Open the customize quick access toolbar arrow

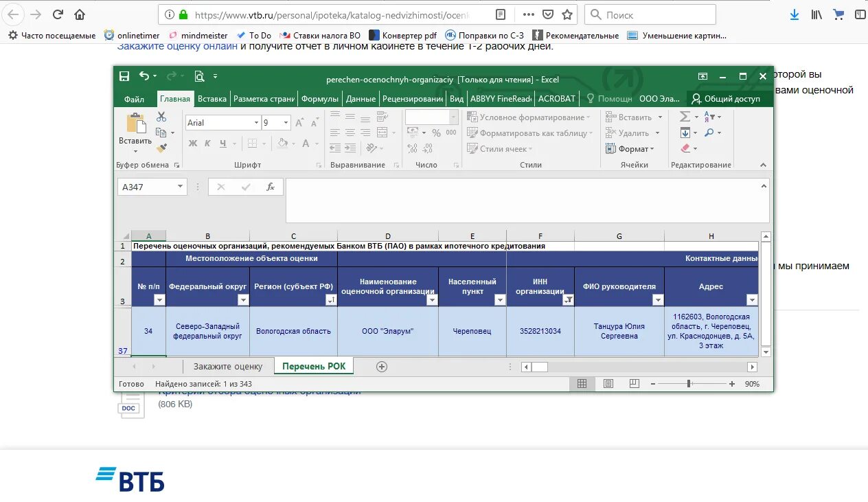tap(215, 76)
